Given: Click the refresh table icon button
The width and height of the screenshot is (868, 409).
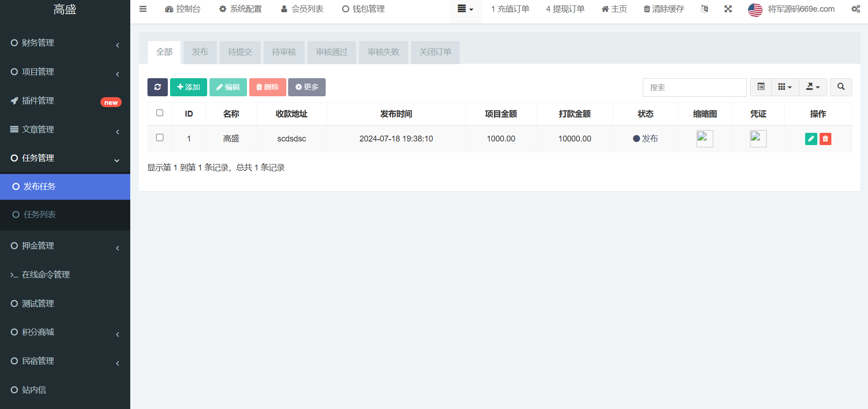Looking at the screenshot, I should point(157,87).
